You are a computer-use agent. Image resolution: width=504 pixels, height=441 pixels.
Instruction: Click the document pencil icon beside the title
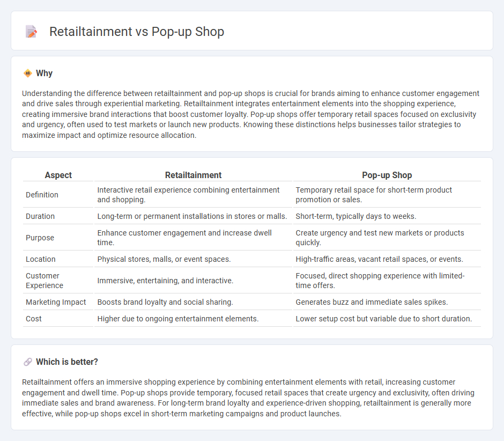click(x=31, y=32)
